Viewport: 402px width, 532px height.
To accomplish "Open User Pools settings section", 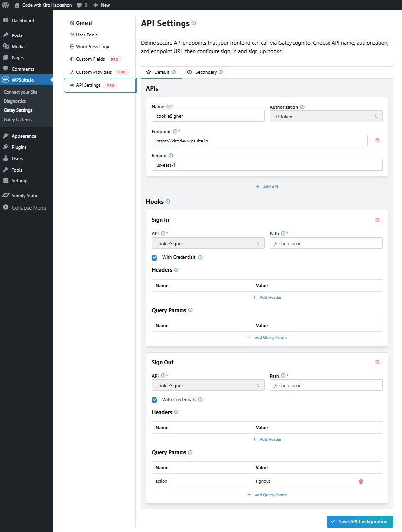I will (86, 35).
